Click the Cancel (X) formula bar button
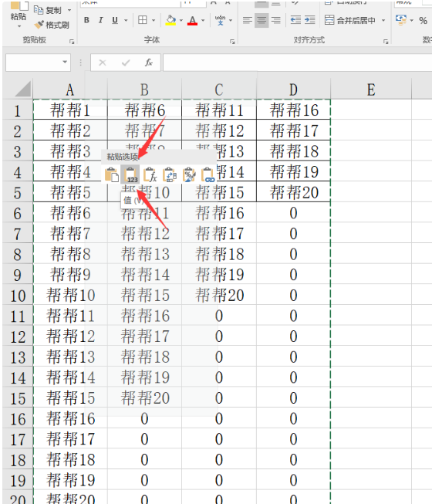The width and height of the screenshot is (432, 504). click(103, 63)
